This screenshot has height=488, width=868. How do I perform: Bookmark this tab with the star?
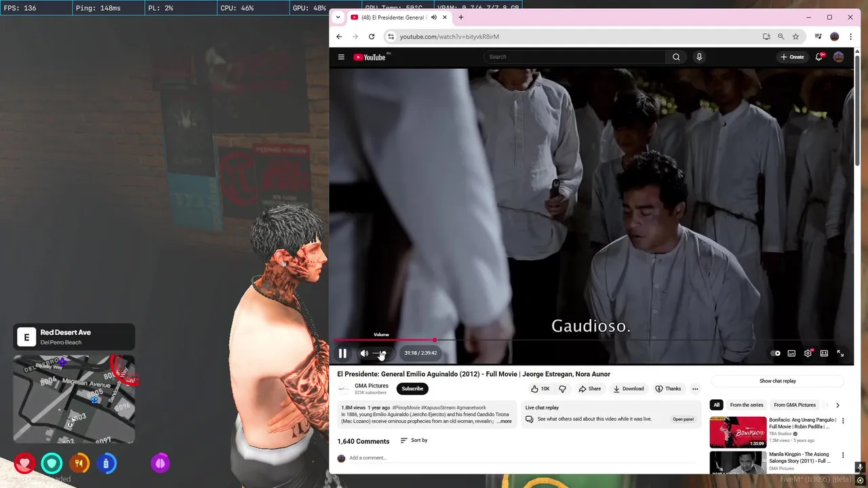pyautogui.click(x=795, y=37)
